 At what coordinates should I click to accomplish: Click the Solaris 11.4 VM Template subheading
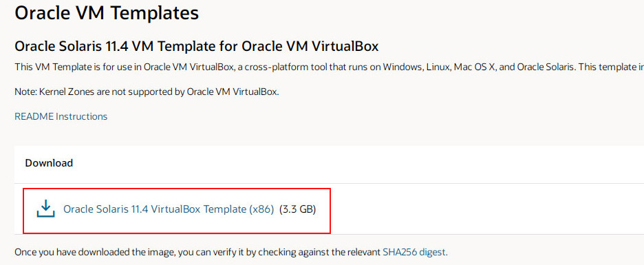pyautogui.click(x=196, y=46)
